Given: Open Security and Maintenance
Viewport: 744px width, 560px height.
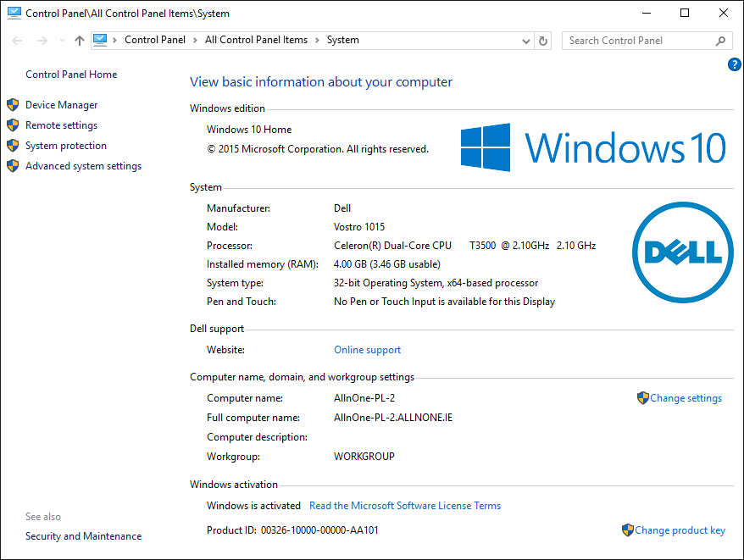Looking at the screenshot, I should click(x=84, y=536).
